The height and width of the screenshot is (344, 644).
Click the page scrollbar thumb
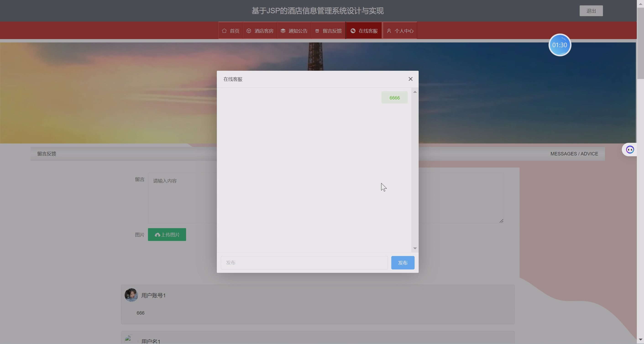(x=641, y=43)
